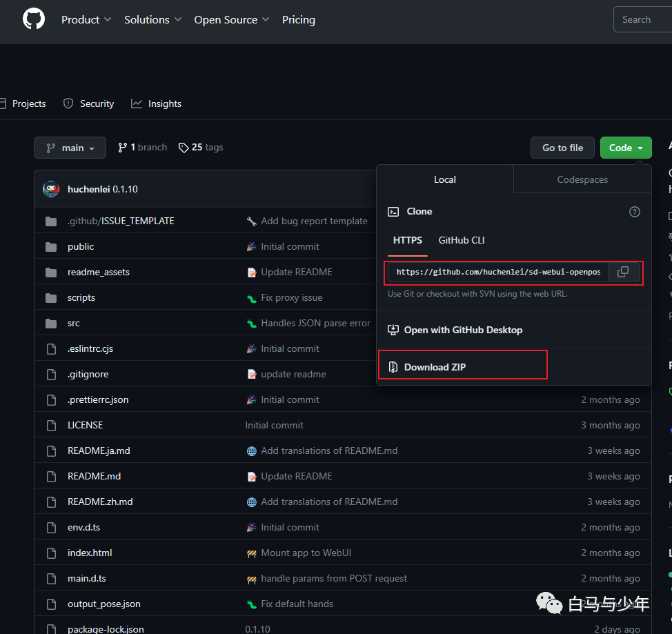Open the Clone help question mark icon
Viewport: 672px width, 634px height.
tap(634, 212)
